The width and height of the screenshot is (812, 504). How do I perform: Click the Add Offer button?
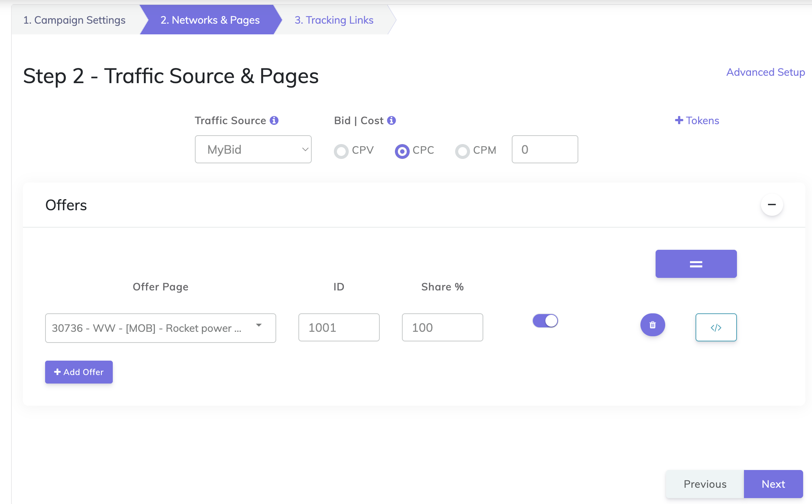point(79,372)
